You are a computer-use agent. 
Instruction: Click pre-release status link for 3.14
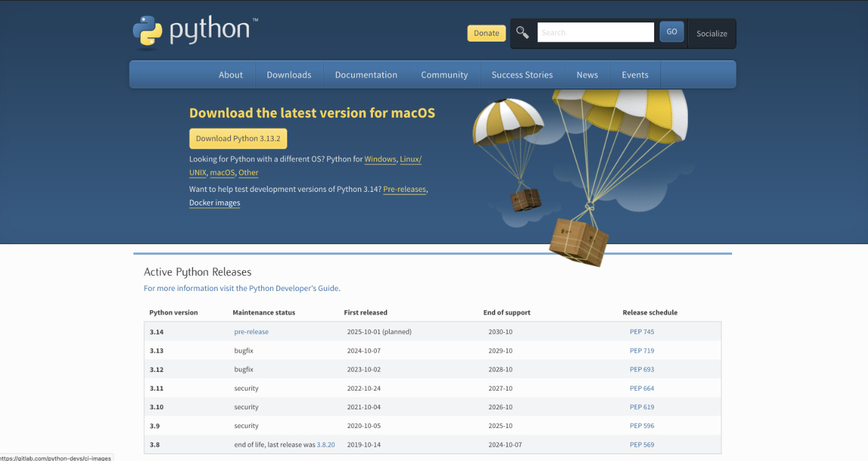click(x=251, y=331)
